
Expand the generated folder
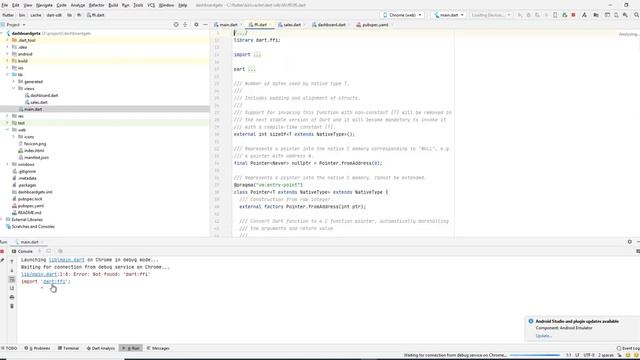(13, 82)
